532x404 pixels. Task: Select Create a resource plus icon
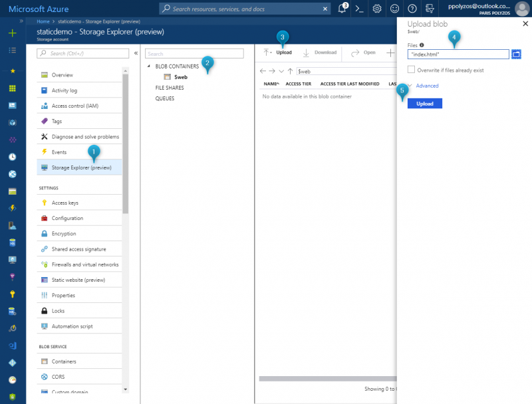(x=11, y=31)
